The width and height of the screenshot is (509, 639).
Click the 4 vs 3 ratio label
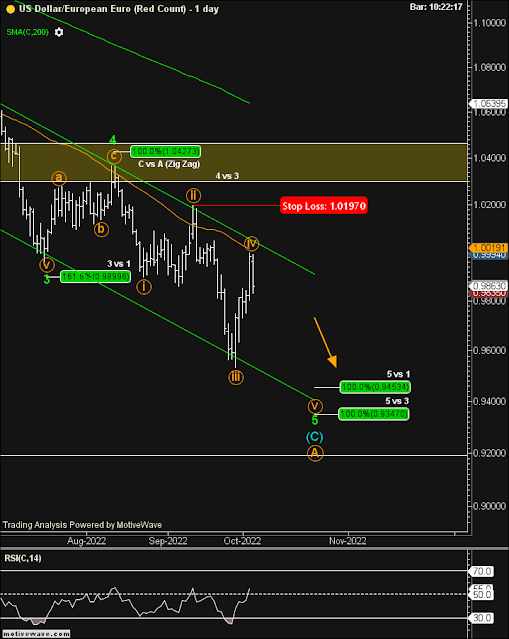[227, 176]
